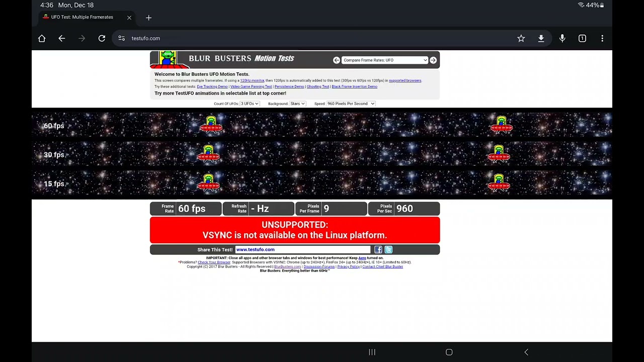
Task: Select the www.testufo.com share URL field
Action: point(303,249)
